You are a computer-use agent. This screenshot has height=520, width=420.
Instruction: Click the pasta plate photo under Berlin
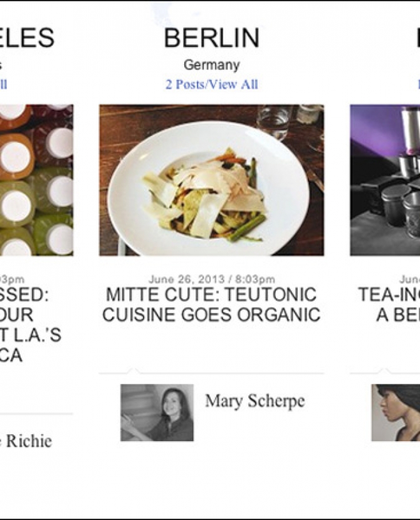click(x=211, y=180)
